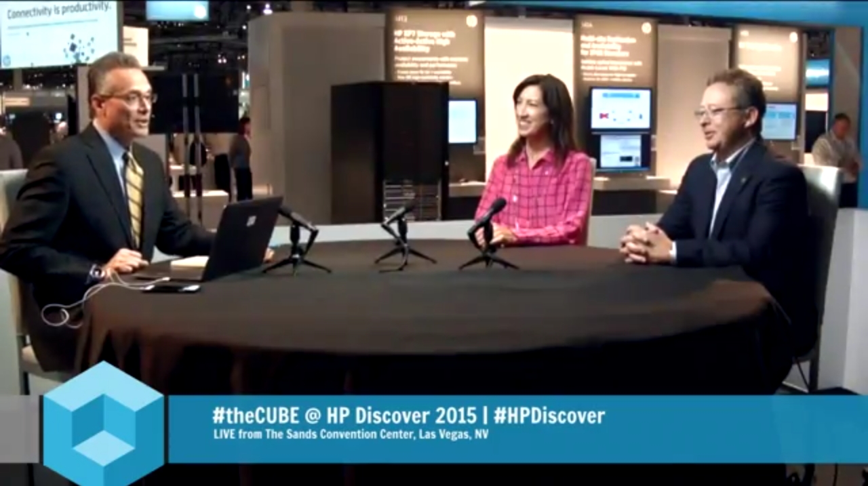The width and height of the screenshot is (868, 486).
Task: Click the Connectivity is productivity screen
Action: tap(60, 33)
